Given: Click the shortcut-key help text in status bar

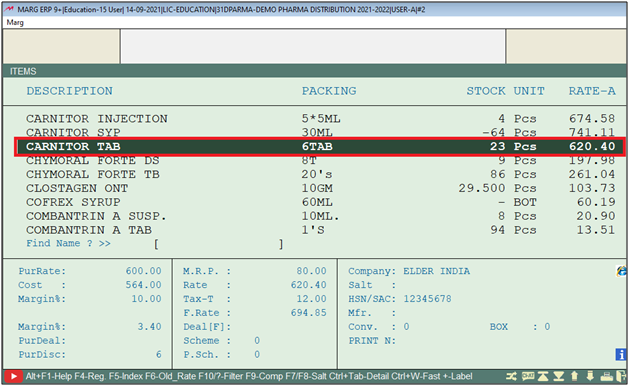Looking at the screenshot, I should [249, 376].
